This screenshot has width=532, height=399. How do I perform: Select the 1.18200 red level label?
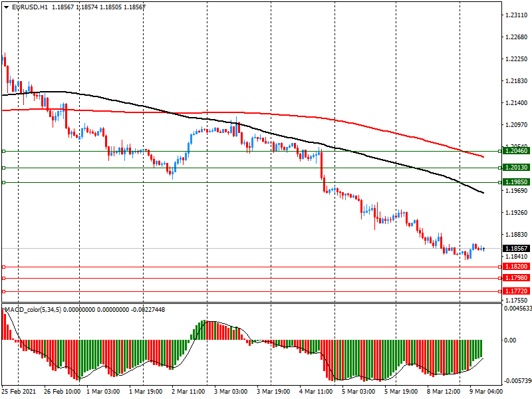[x=516, y=267]
